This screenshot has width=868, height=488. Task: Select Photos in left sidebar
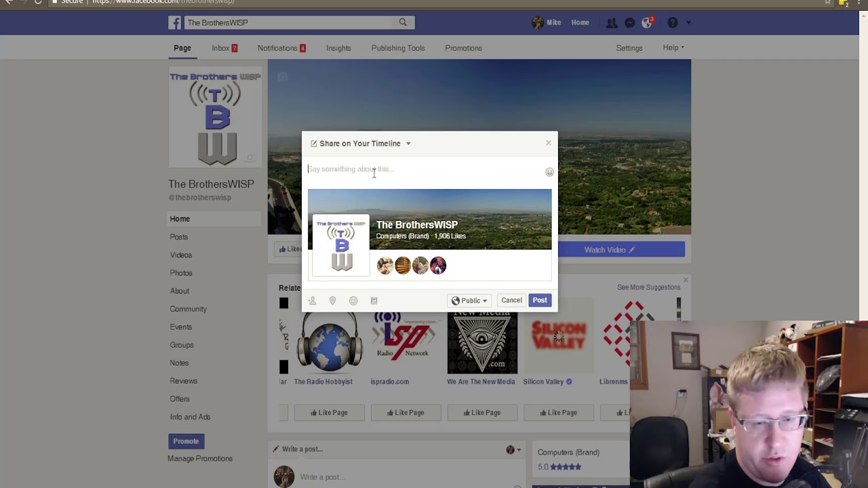(181, 273)
